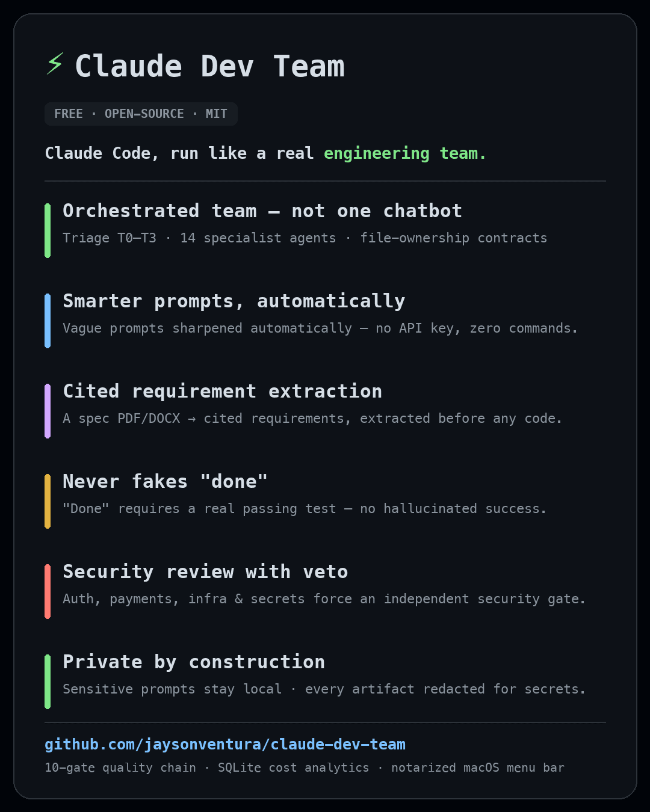650x812 pixels.
Task: Click the blue bar beside Smarter prompts
Action: pyautogui.click(x=48, y=321)
